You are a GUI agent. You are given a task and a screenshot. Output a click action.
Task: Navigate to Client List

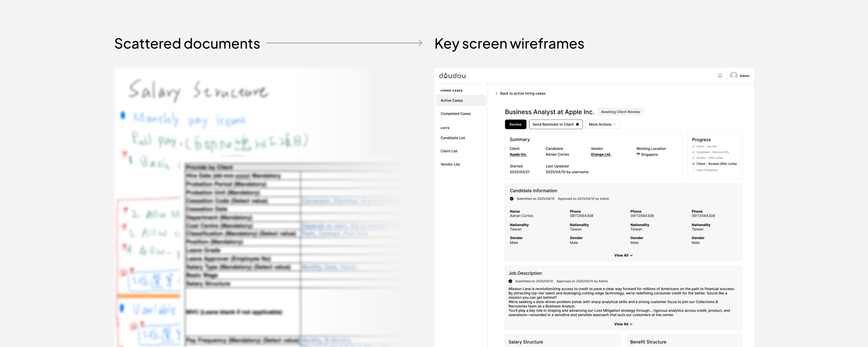(x=449, y=151)
